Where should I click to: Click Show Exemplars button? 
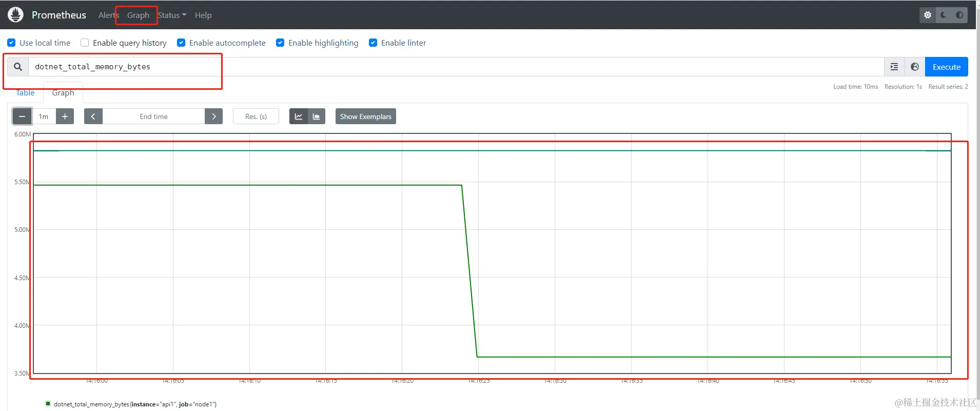[366, 116]
